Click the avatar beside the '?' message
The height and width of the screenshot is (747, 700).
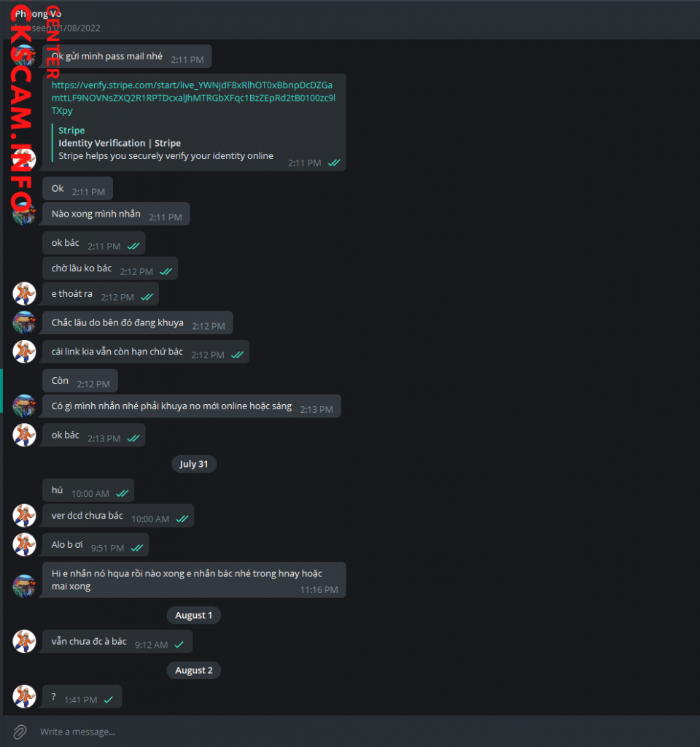(24, 697)
